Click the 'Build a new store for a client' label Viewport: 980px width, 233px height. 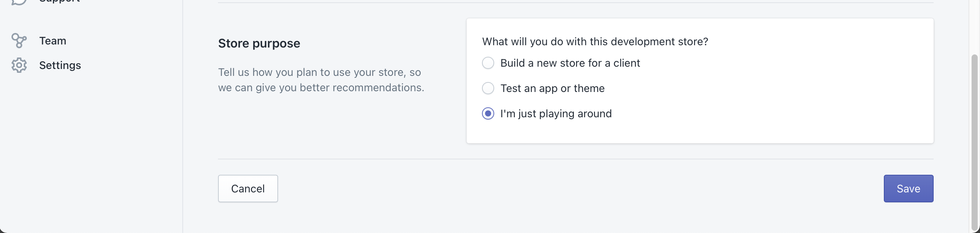pos(570,63)
